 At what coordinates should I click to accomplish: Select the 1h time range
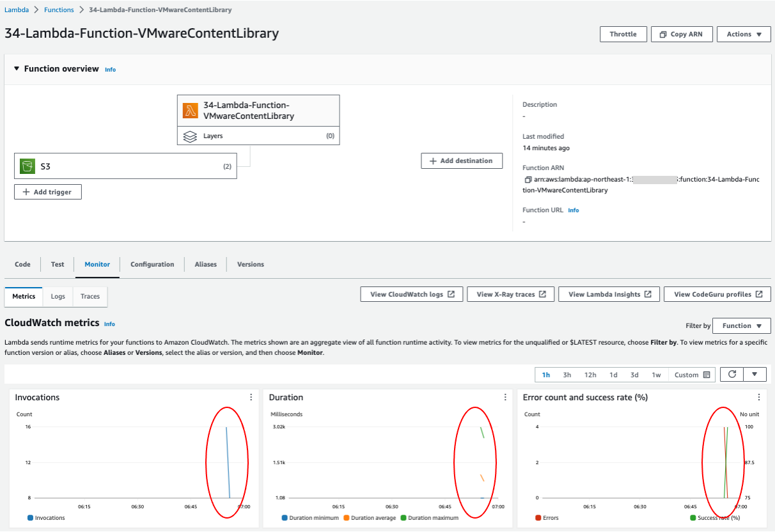coord(546,375)
